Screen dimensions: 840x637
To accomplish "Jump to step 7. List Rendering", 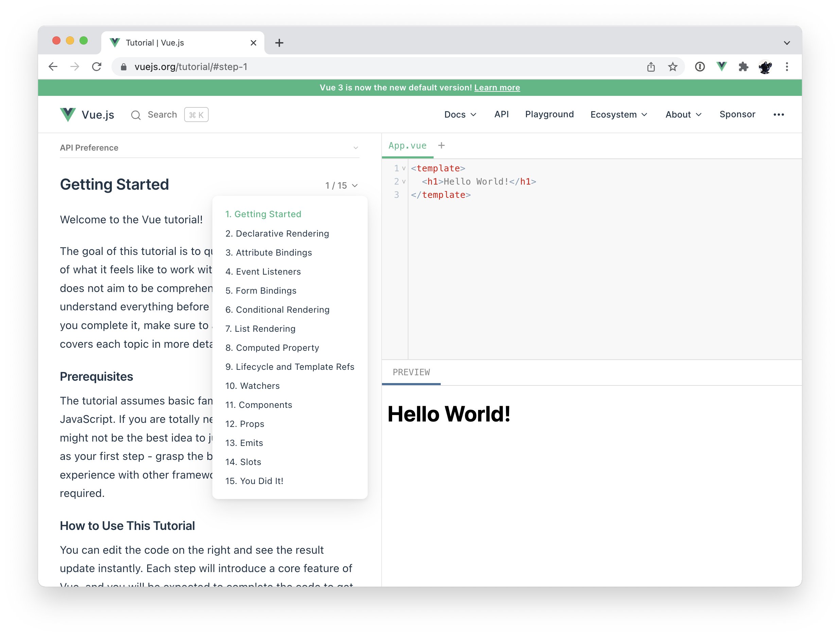I will point(260,329).
